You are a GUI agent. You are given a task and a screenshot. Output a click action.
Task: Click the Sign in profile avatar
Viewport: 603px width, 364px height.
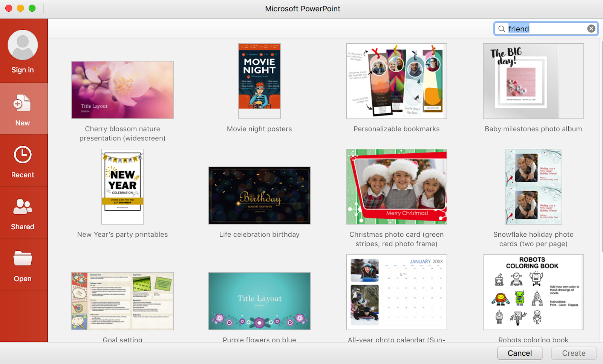23,45
